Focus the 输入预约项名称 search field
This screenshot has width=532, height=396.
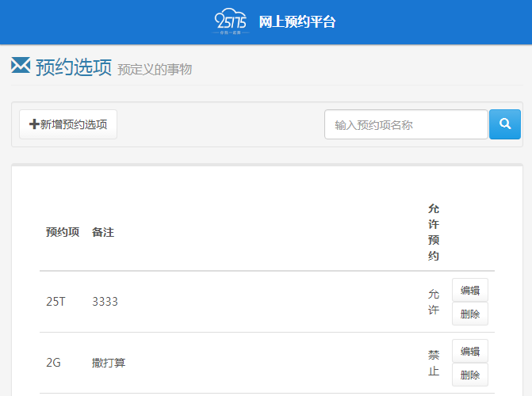coord(406,124)
